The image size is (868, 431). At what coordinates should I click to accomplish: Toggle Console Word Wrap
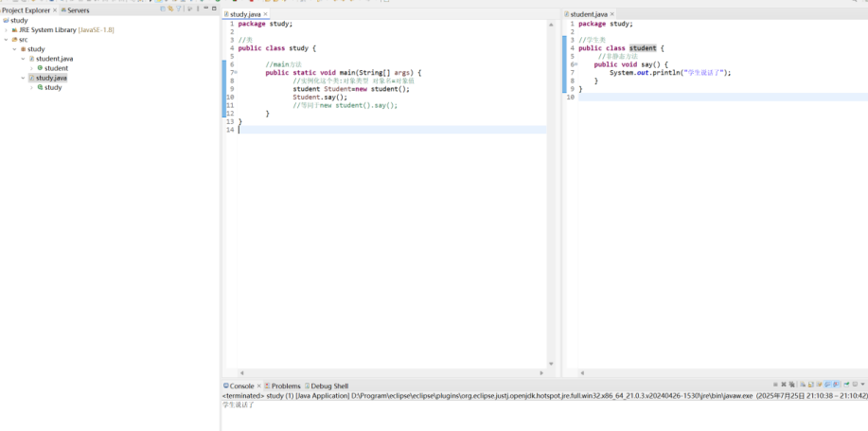(819, 384)
